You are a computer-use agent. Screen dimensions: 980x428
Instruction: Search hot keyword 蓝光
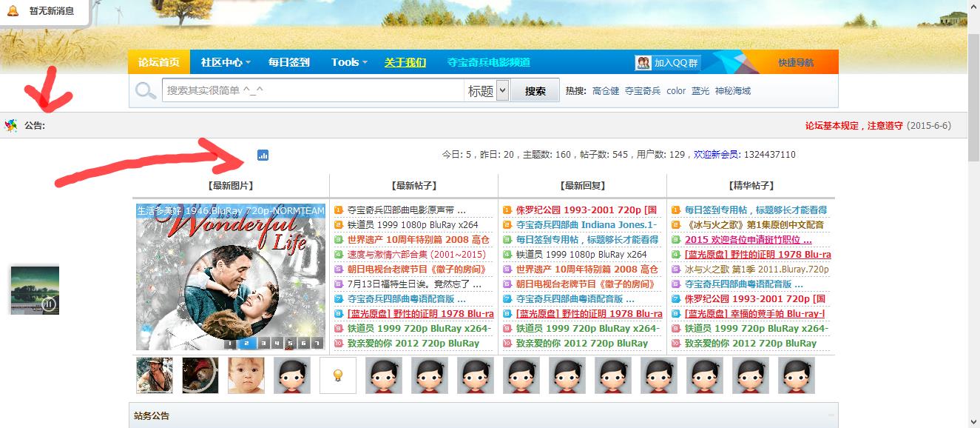point(700,91)
